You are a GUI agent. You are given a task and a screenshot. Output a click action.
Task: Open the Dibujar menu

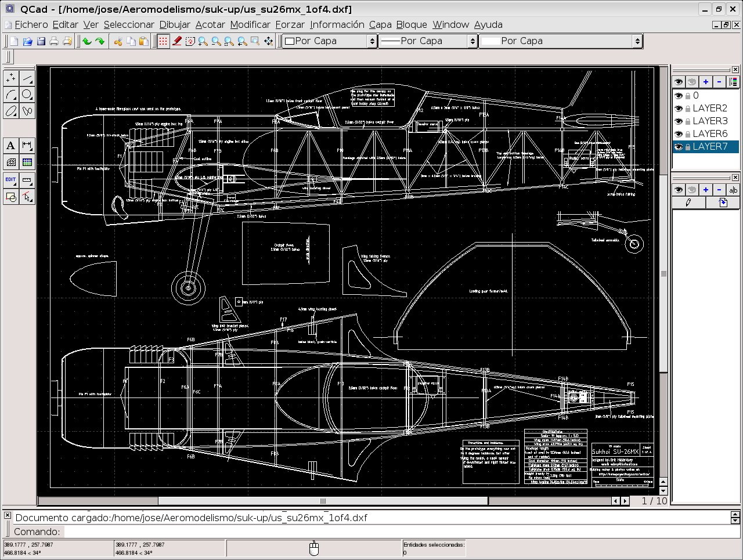pos(175,24)
